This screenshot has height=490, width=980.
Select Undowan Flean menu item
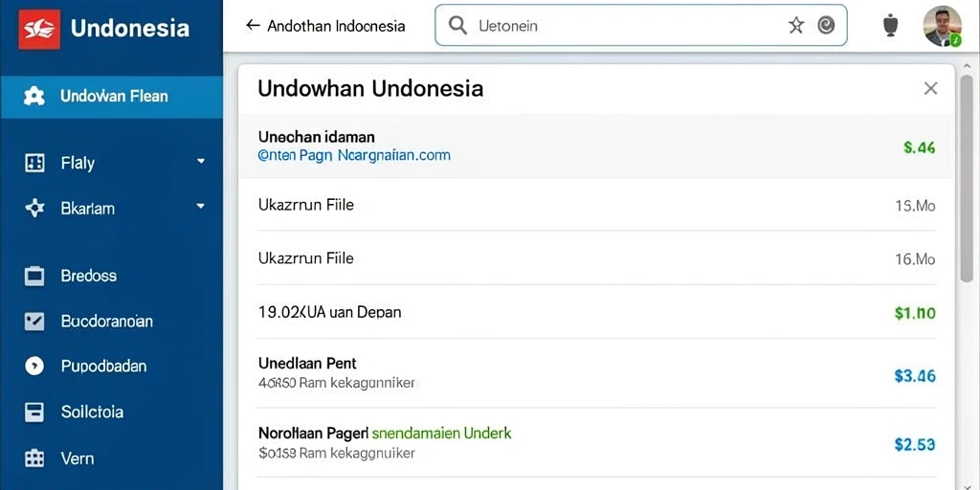[111, 97]
